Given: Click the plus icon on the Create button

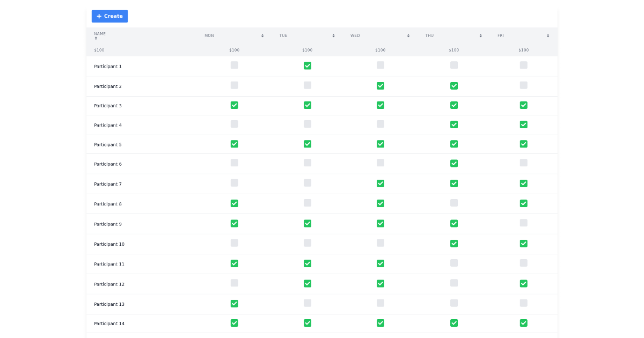Looking at the screenshot, I should click(x=99, y=16).
